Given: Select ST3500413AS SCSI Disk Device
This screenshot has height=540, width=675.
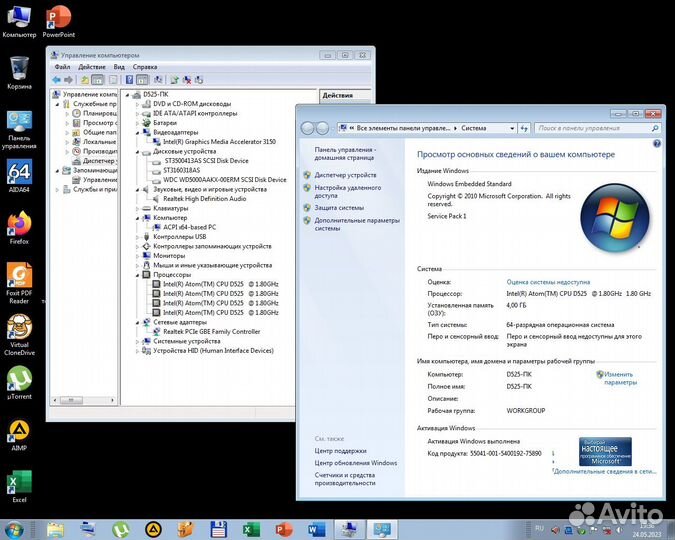Looking at the screenshot, I should coord(206,161).
